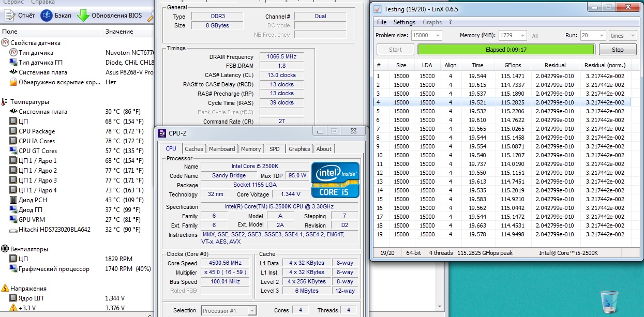Sort results by GFlops column header
644x317 pixels.
click(x=512, y=65)
